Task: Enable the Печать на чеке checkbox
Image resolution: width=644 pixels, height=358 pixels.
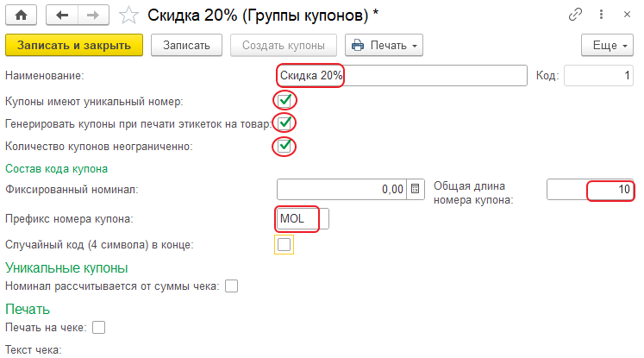Action: 98,327
